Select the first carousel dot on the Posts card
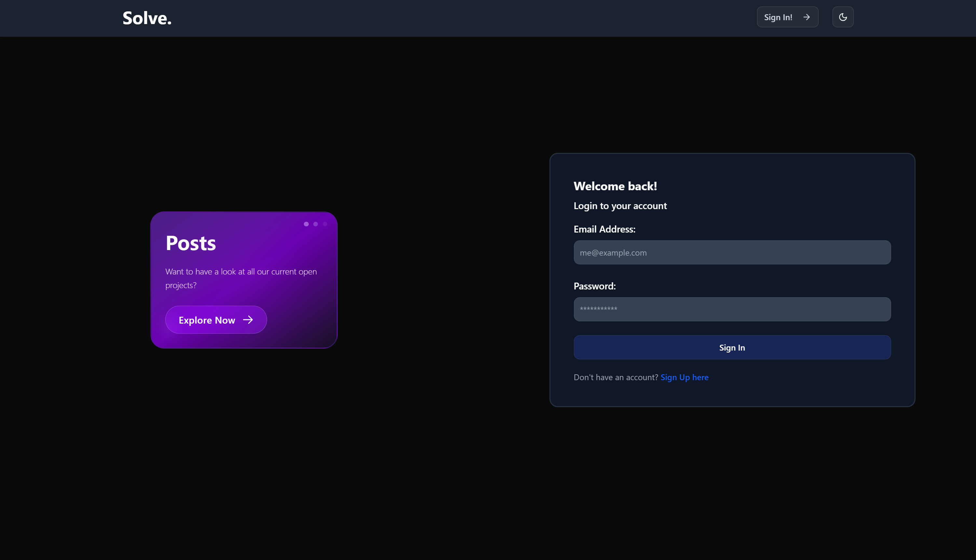This screenshot has height=560, width=976. pyautogui.click(x=306, y=224)
